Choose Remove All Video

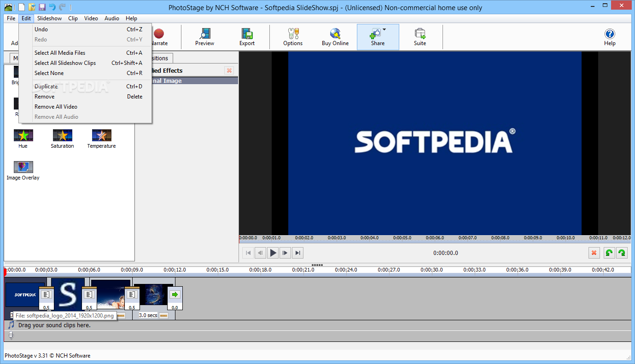pyautogui.click(x=85, y=107)
